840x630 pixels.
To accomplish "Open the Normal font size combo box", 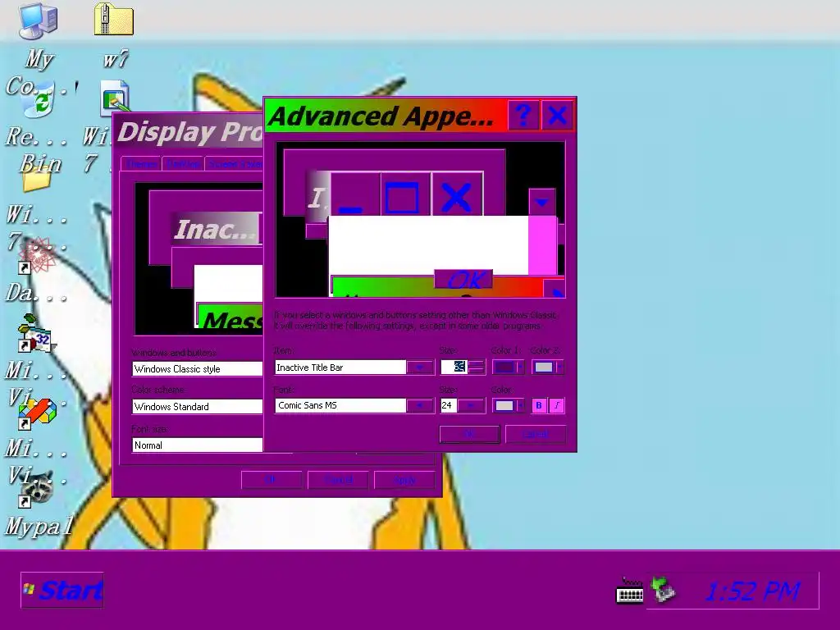I will [x=197, y=445].
